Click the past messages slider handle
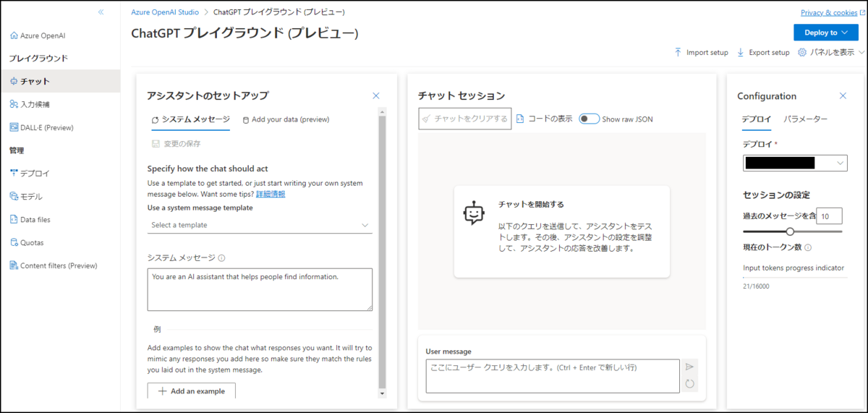Viewport: 868px width, 413px height. (790, 231)
